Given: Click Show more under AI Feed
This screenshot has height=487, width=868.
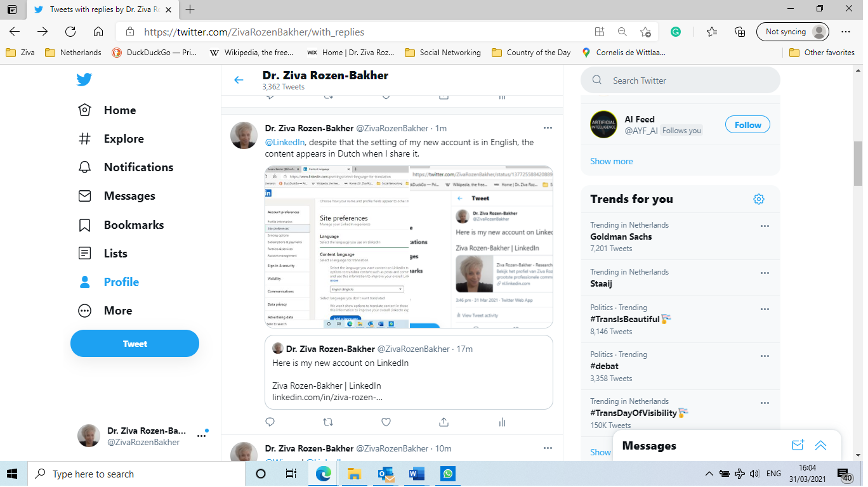Looking at the screenshot, I should [612, 161].
